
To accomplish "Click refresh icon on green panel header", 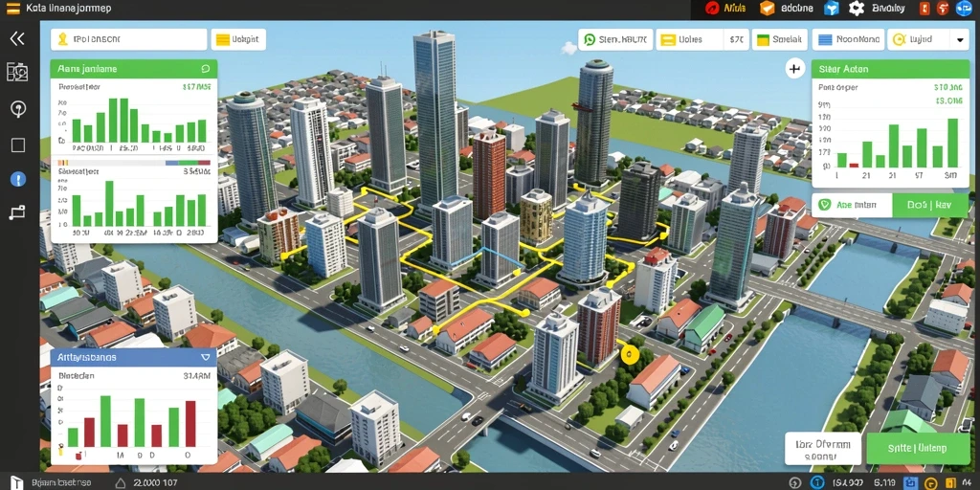I will tap(205, 69).
